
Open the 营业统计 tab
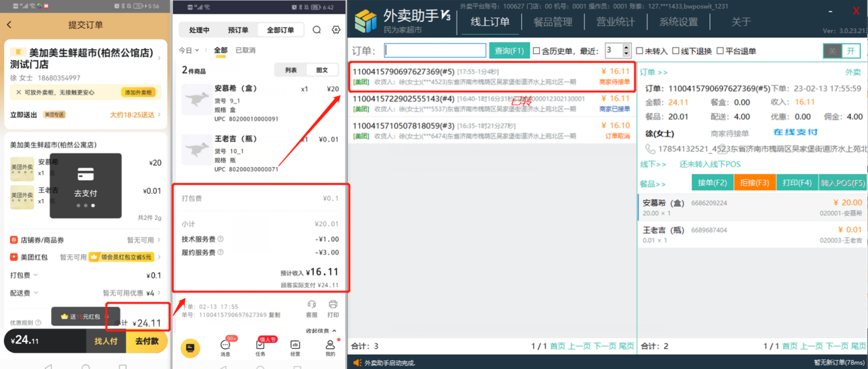tap(616, 22)
